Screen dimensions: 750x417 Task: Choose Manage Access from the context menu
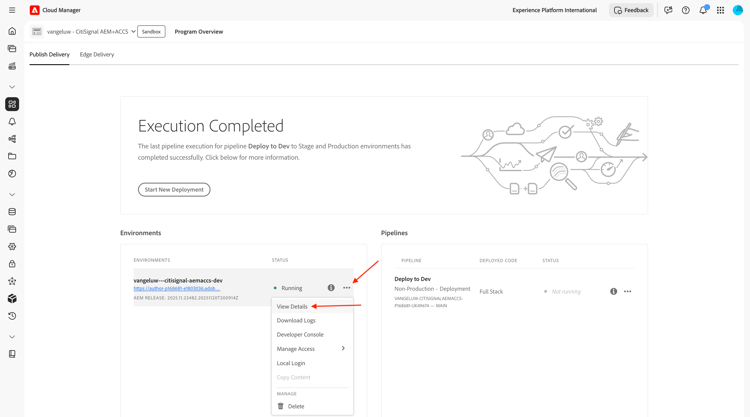click(x=296, y=349)
